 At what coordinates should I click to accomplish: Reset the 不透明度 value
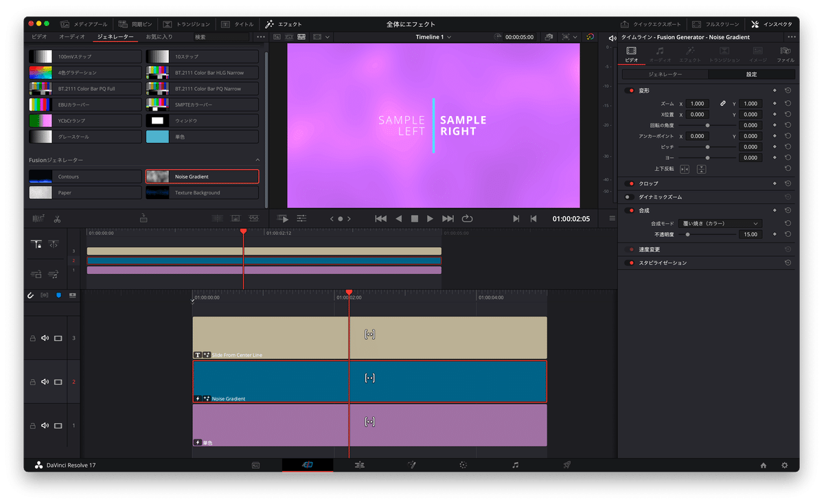coord(788,234)
